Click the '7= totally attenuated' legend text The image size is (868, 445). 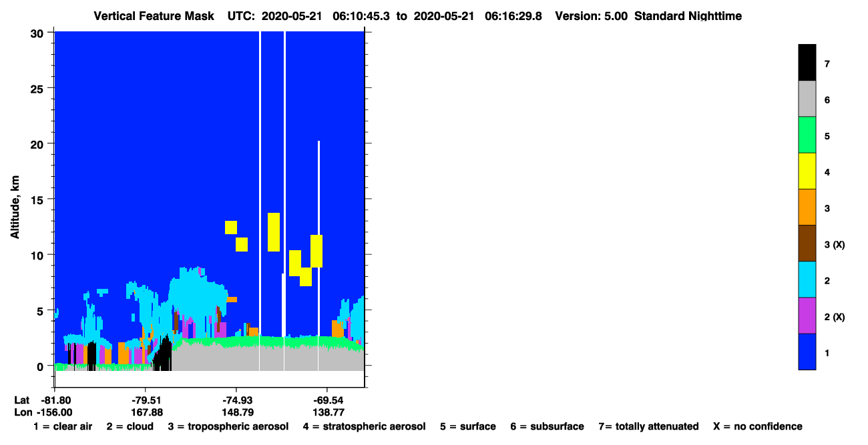click(648, 426)
